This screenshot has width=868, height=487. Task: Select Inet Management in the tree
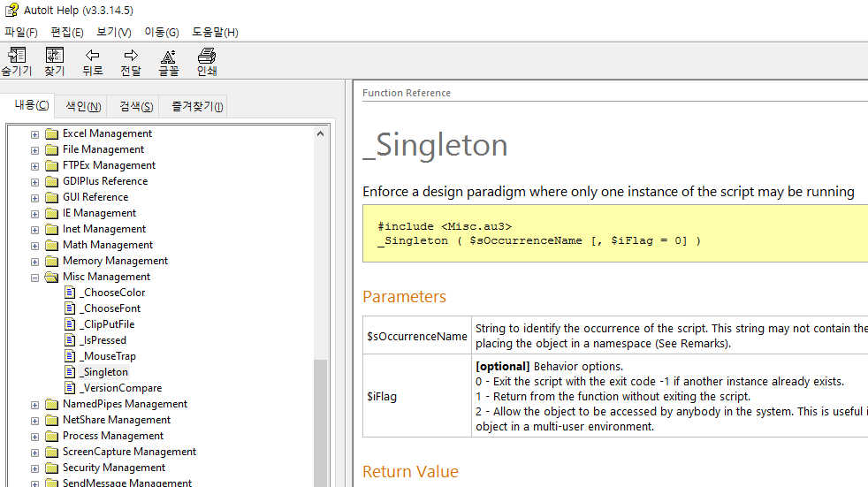click(104, 229)
